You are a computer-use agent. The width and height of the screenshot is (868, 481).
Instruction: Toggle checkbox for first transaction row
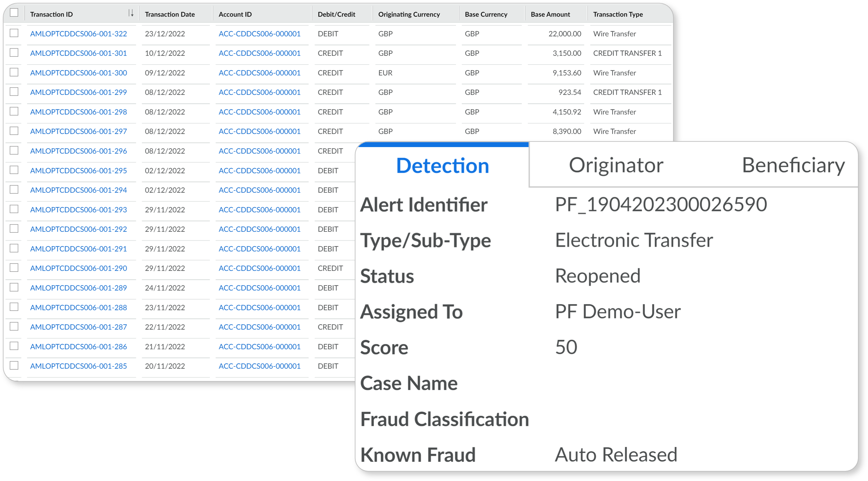coord(15,33)
